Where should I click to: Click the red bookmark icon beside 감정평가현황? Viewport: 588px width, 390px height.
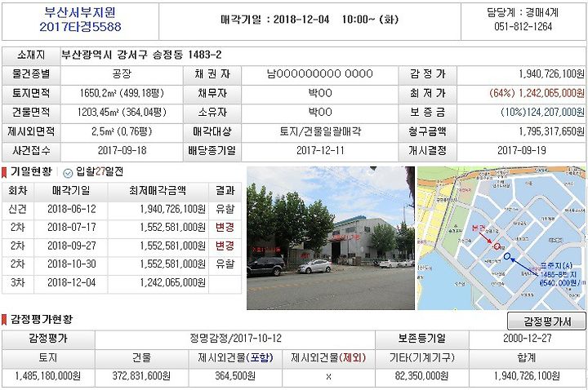click(4, 320)
